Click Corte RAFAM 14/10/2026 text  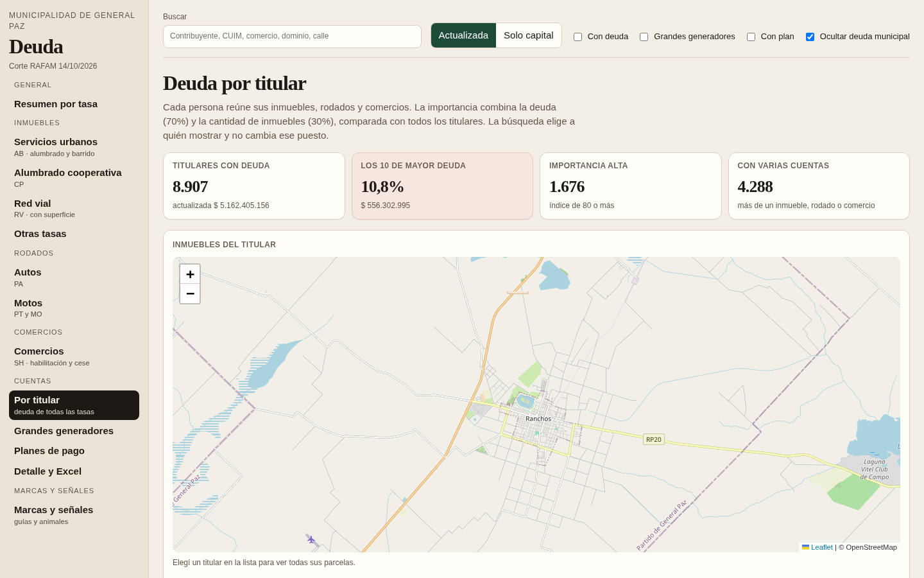pos(53,66)
